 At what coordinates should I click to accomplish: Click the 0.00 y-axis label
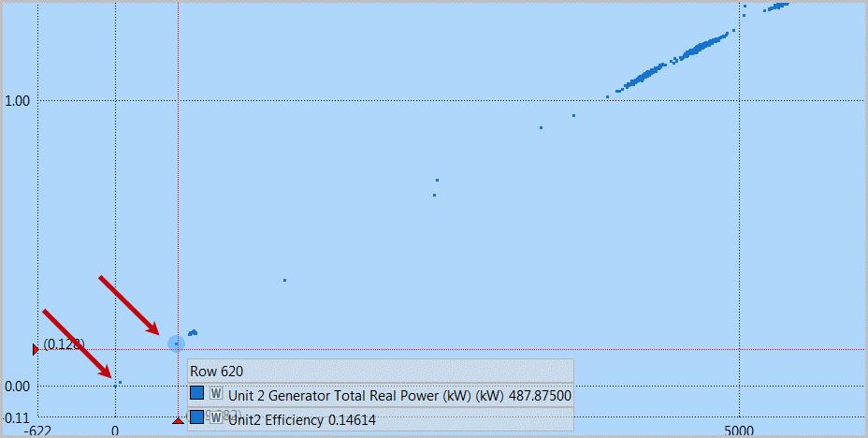point(20,386)
